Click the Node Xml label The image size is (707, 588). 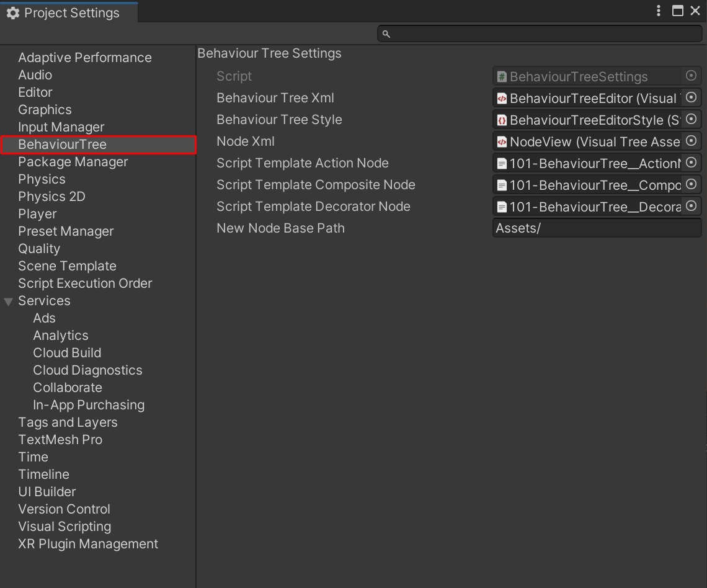[246, 141]
